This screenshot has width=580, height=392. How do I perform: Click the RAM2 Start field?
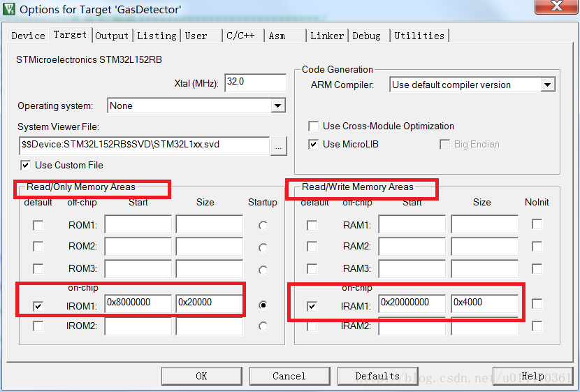[x=412, y=246]
